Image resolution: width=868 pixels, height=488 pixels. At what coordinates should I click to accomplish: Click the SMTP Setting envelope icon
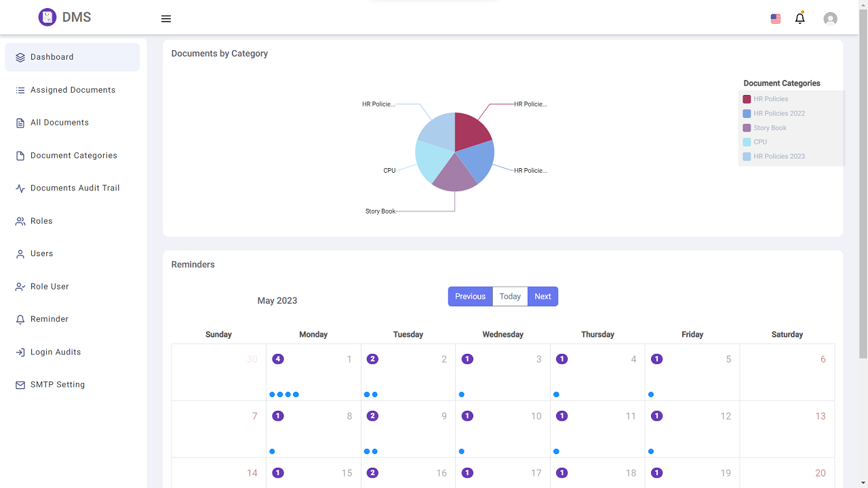point(20,385)
